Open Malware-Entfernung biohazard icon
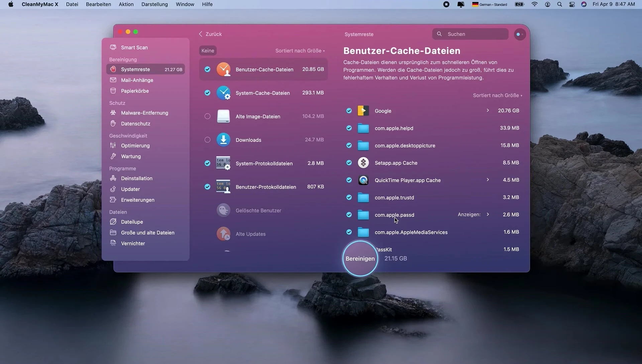The width and height of the screenshot is (642, 364). (113, 113)
